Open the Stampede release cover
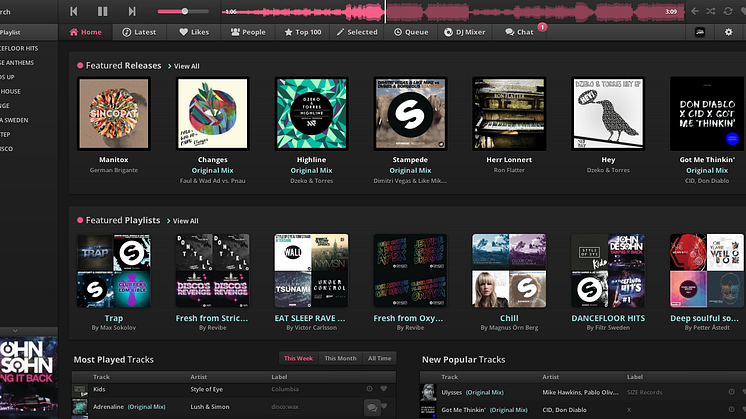This screenshot has height=419, width=746. pos(410,114)
